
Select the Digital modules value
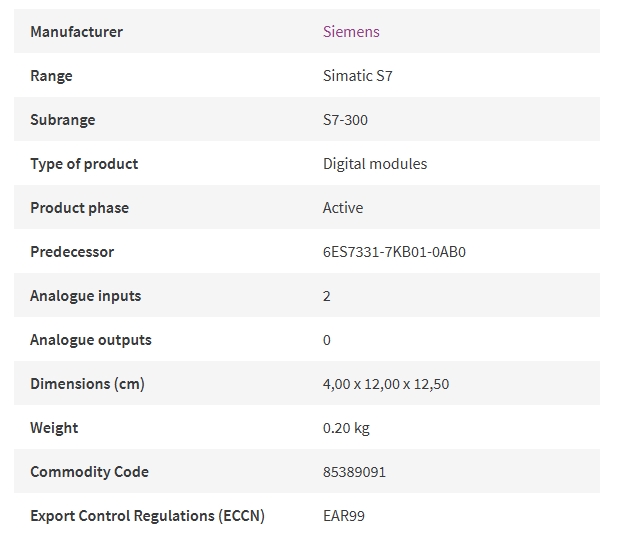click(375, 164)
